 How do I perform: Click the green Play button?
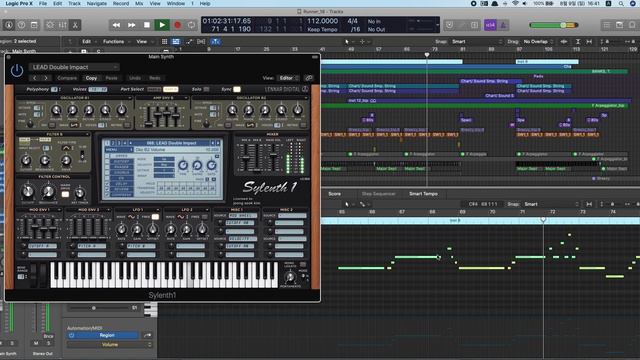point(162,25)
